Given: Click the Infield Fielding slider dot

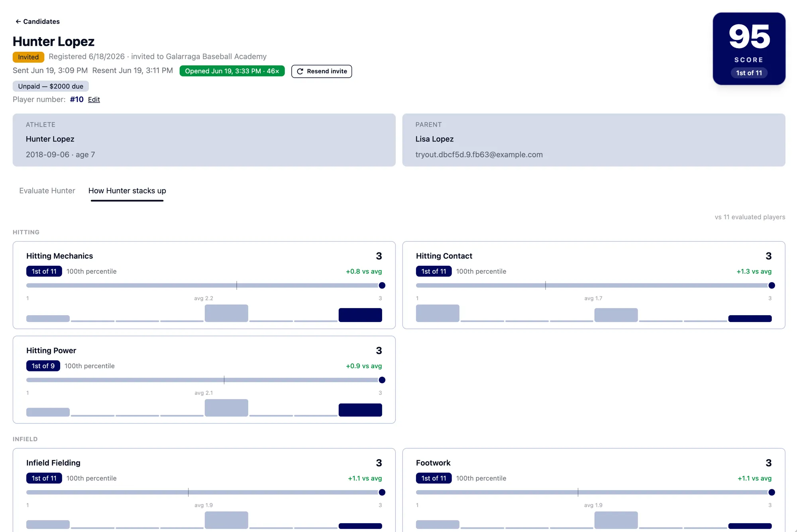Looking at the screenshot, I should 382,492.
